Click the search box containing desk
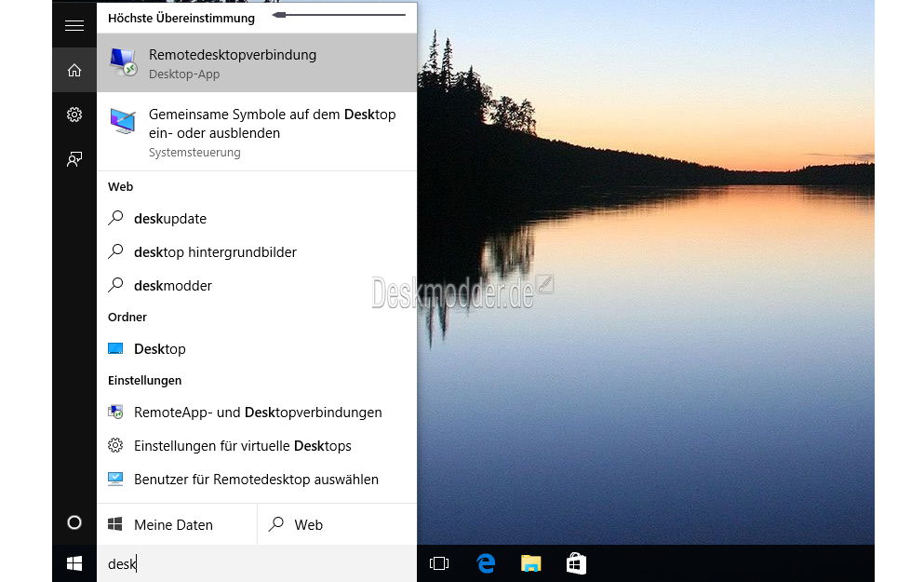The image size is (924, 582). [x=257, y=563]
